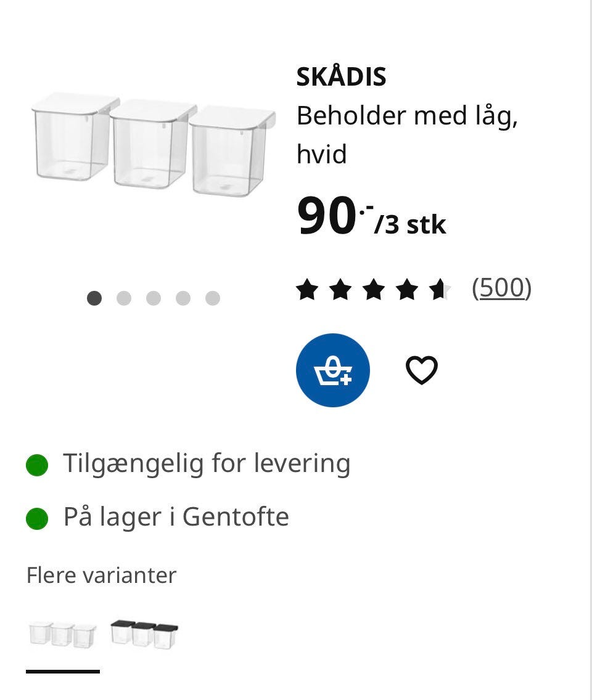
Task: Select the white lid variant thumbnail
Action: (63, 635)
